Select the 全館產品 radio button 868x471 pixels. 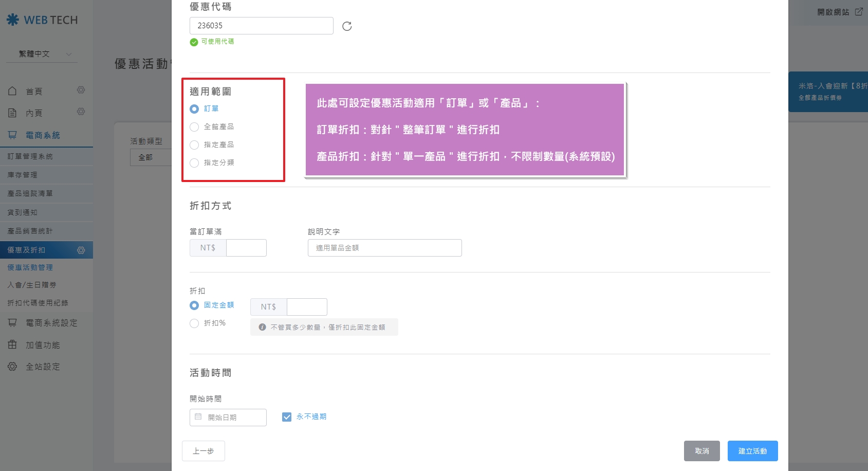[194, 126]
